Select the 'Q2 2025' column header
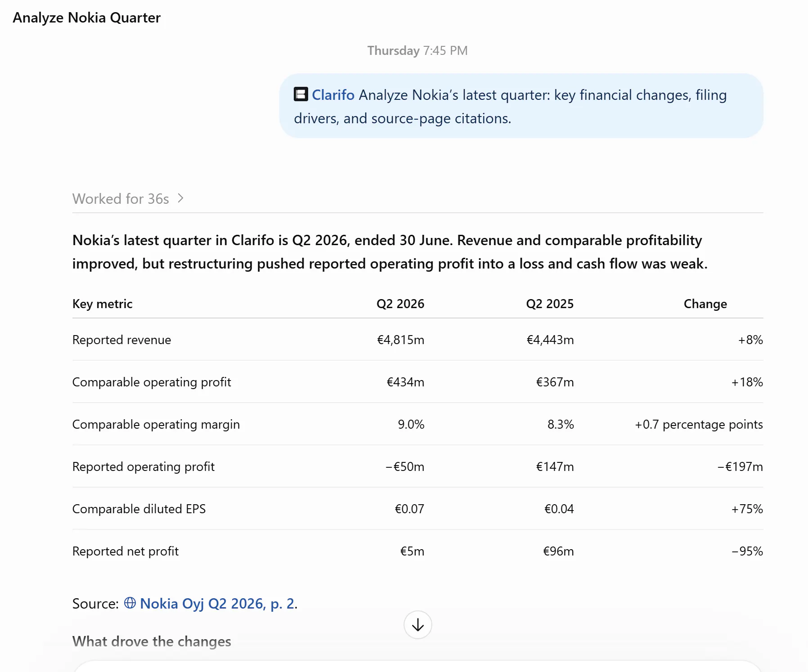 coord(550,304)
